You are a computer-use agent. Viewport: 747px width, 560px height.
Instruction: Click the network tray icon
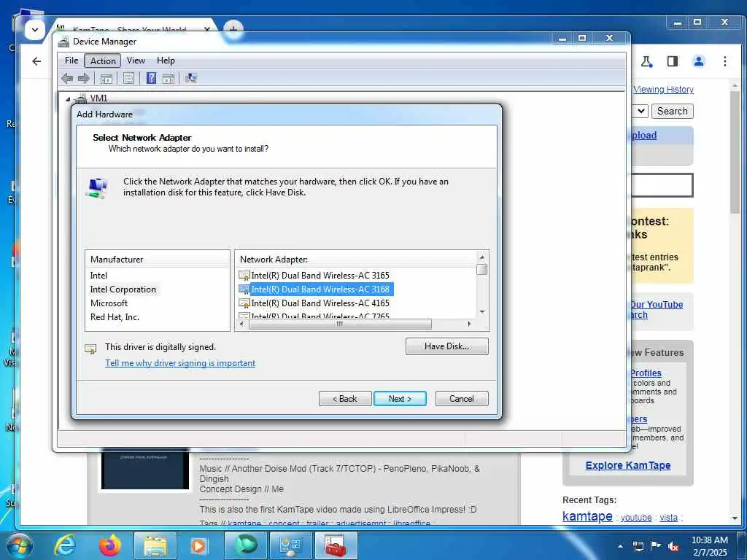tap(638, 546)
